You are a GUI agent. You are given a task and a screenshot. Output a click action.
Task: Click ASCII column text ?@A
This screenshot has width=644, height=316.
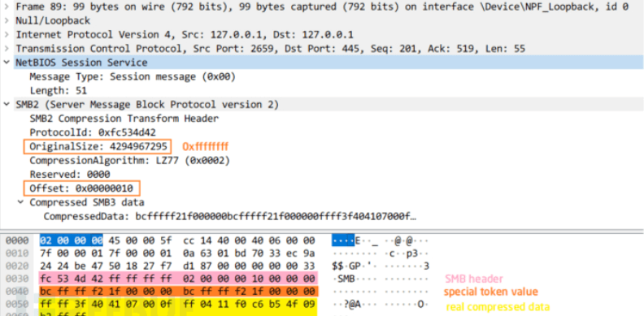351,305
